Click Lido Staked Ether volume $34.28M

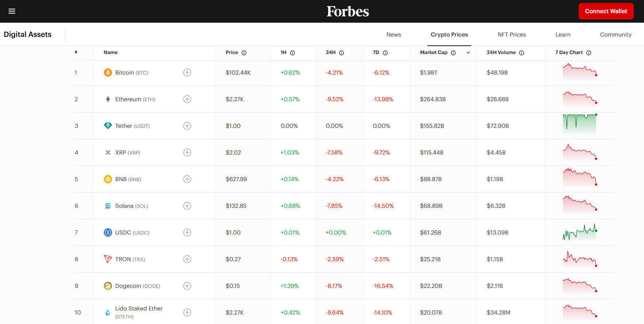[499, 313]
